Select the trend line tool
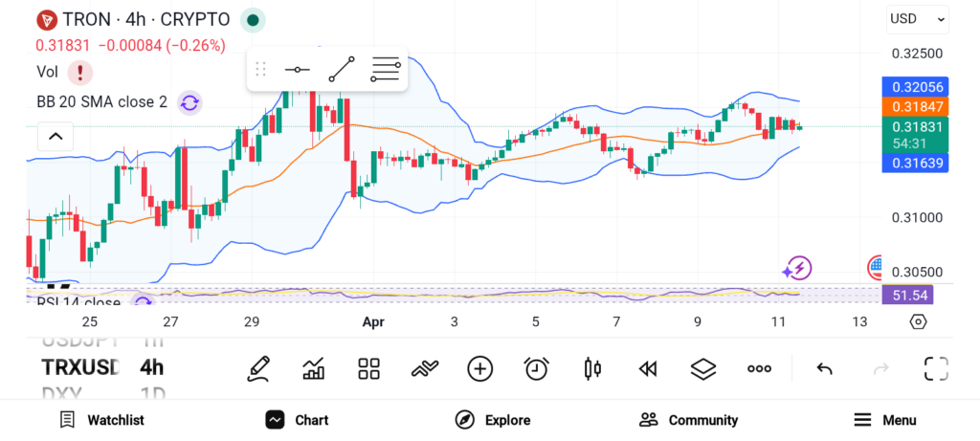This screenshot has width=980, height=441. pos(342,70)
